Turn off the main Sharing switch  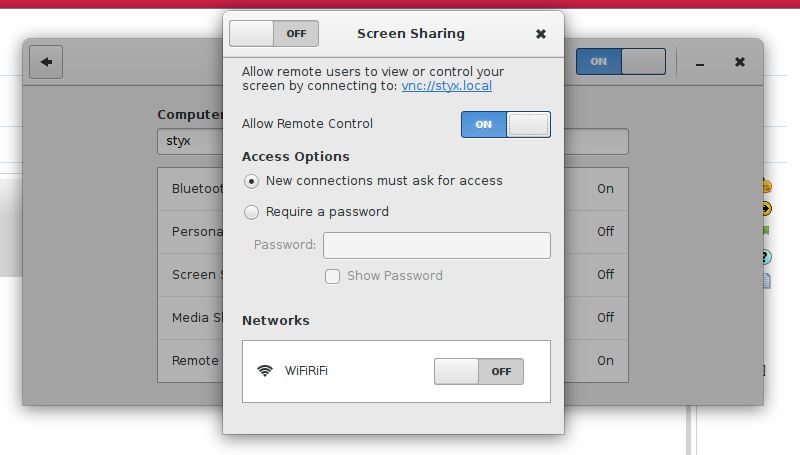pos(620,62)
